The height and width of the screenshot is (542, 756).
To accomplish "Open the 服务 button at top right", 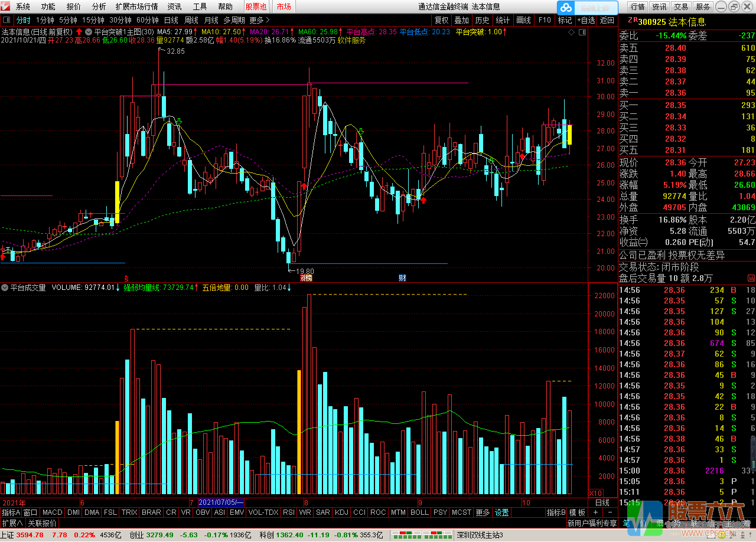I will [x=703, y=7].
